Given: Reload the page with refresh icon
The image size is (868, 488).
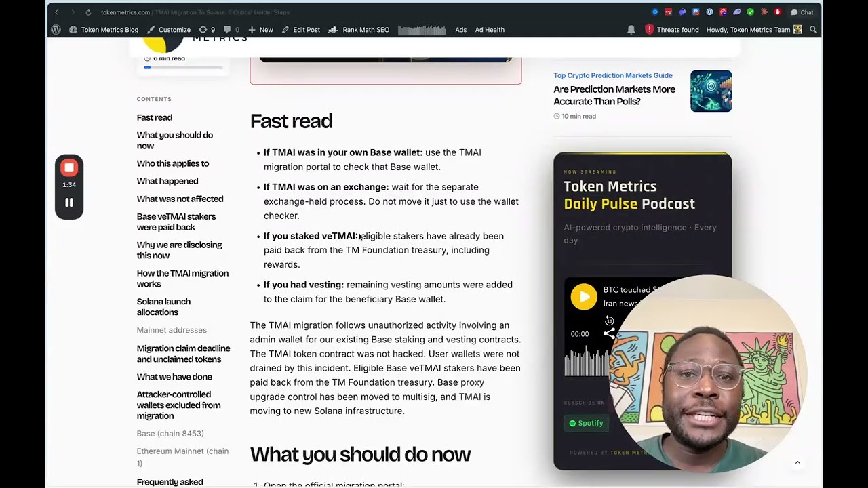Looking at the screenshot, I should [x=88, y=12].
